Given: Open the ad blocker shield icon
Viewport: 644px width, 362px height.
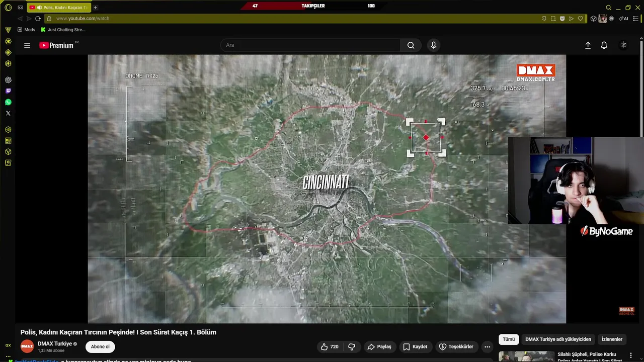Looking at the screenshot, I should [562, 19].
